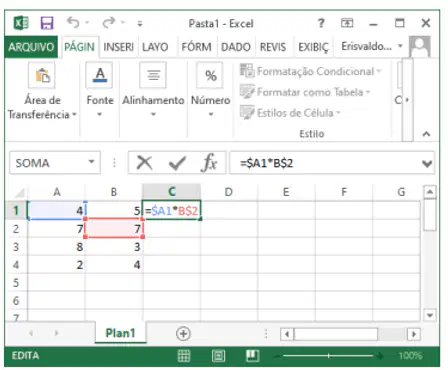Image resolution: width=448 pixels, height=370 pixels.
Task: Switch to Page Layout view icon
Action: pos(218,356)
